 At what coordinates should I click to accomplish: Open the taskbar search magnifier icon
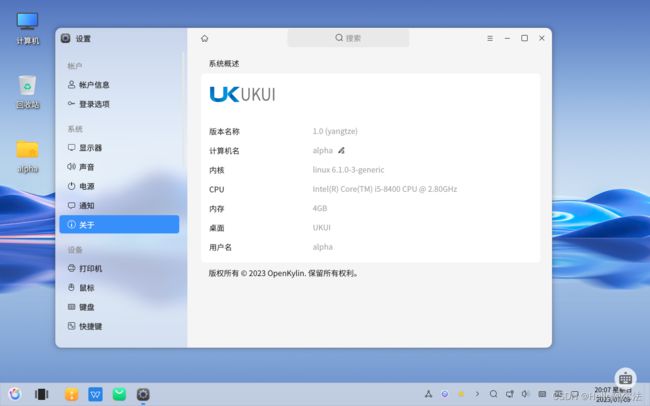point(493,394)
